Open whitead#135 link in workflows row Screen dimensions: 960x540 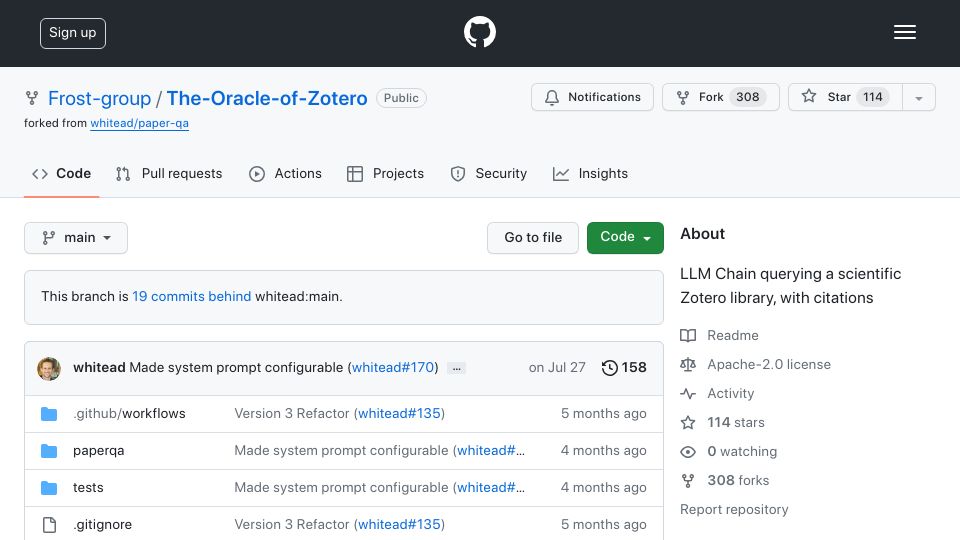pos(399,414)
